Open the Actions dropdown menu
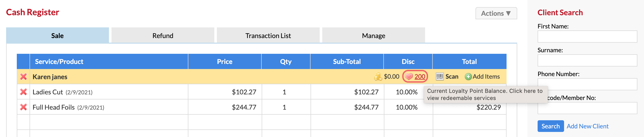The width and height of the screenshot is (644, 137). 496,13
